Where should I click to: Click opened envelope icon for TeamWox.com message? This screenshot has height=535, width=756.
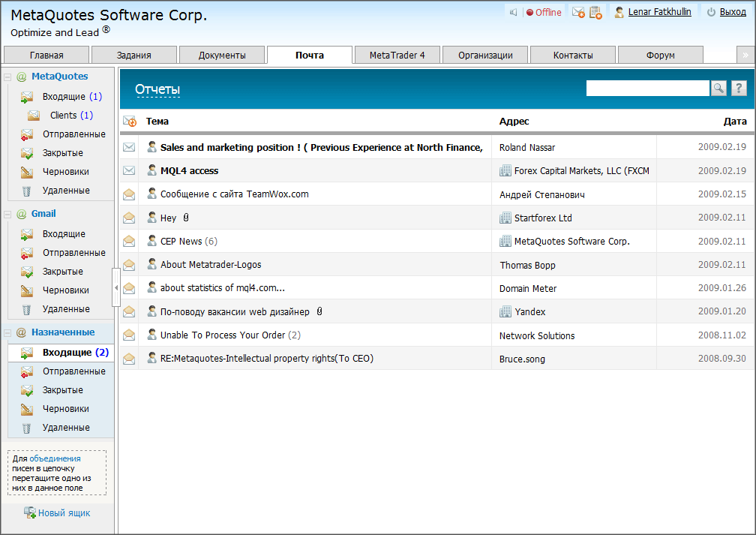pyautogui.click(x=129, y=194)
